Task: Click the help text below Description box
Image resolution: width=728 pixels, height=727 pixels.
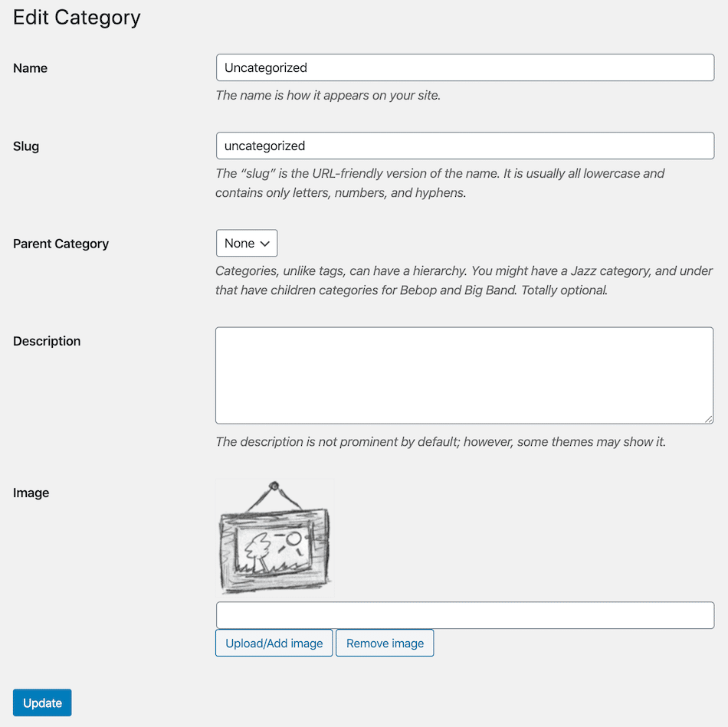Action: coord(440,442)
